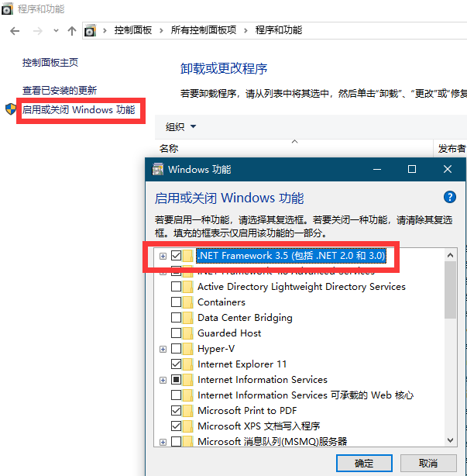Viewport: 467px width, 476px height.
Task: Enable IIS 可承载的 Web 核心 checkbox
Action: pos(176,395)
